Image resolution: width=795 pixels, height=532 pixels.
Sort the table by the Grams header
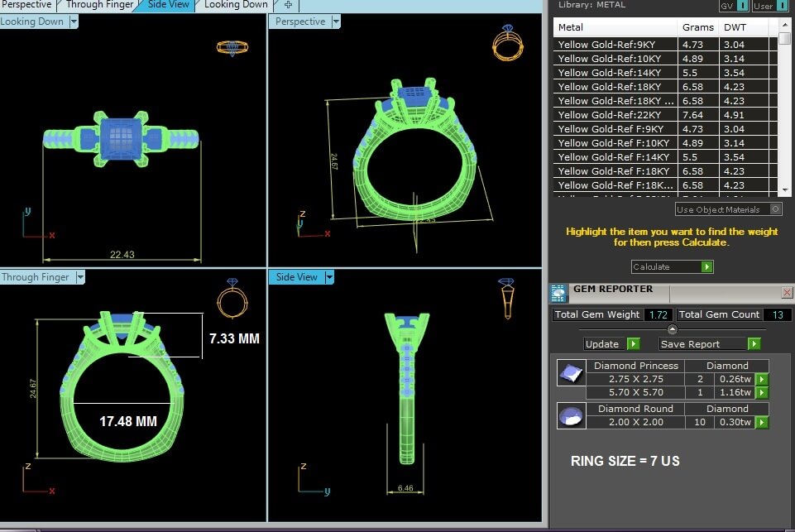tap(697, 27)
